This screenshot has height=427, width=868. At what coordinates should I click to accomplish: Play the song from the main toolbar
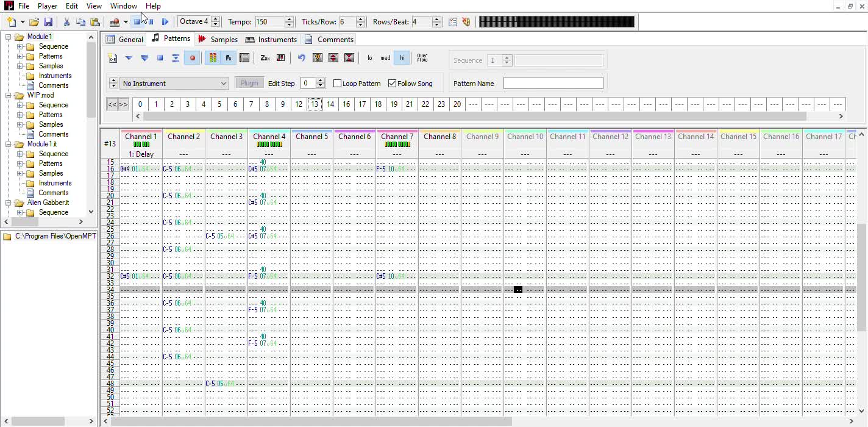165,22
